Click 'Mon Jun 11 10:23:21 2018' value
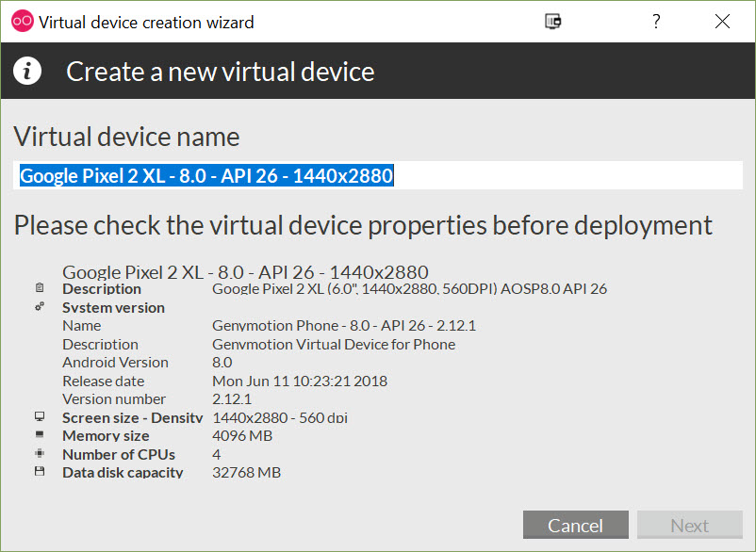Viewport: 756px width, 552px height. [300, 381]
